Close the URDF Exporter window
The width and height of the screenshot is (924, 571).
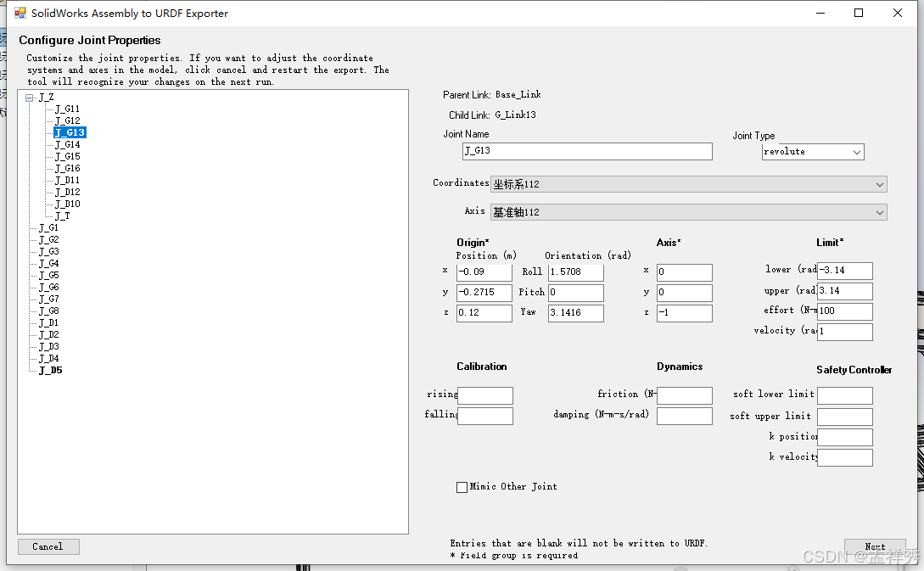tap(898, 13)
